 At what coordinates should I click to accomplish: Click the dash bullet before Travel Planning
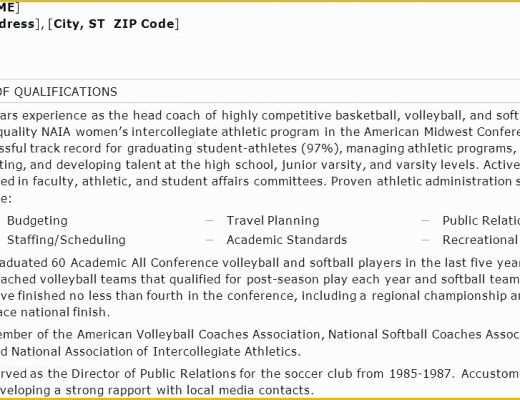point(210,221)
